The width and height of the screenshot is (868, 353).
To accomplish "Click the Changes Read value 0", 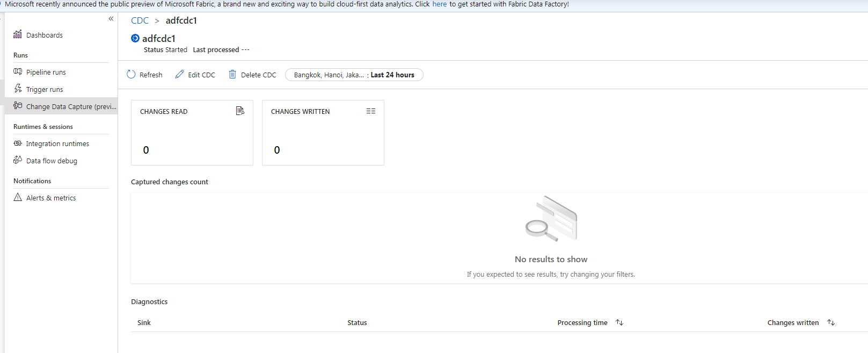I will coord(146,150).
